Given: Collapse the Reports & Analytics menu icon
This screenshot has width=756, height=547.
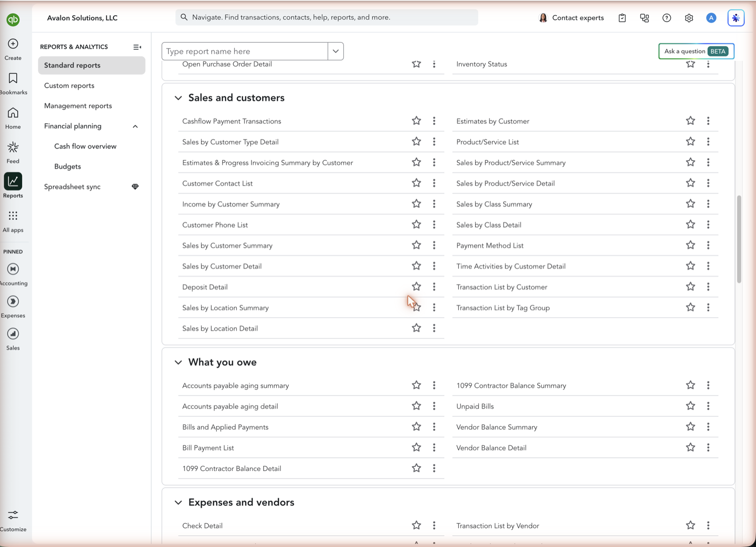Looking at the screenshot, I should 137,47.
